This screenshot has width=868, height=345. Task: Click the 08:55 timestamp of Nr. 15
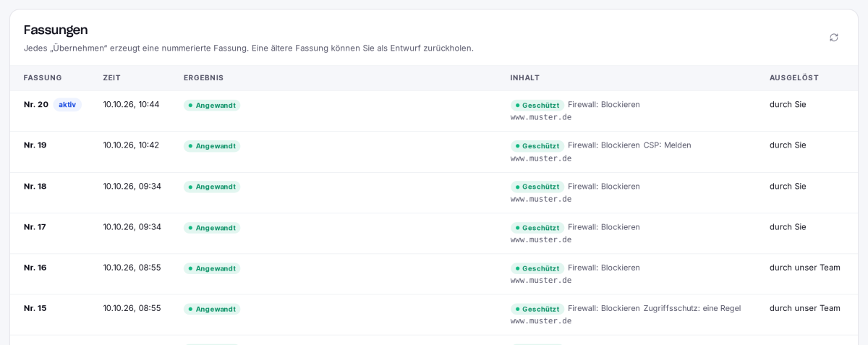point(132,307)
